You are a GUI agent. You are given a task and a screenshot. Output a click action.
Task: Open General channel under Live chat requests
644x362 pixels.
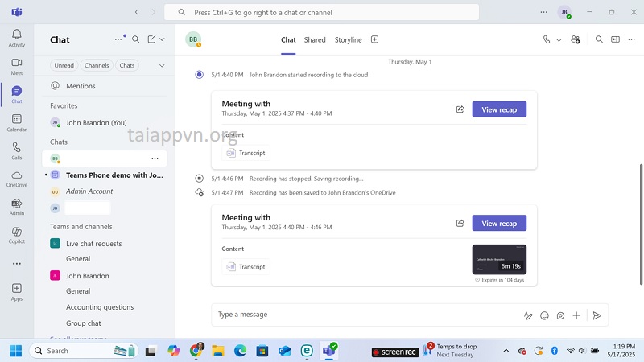pyautogui.click(x=78, y=259)
